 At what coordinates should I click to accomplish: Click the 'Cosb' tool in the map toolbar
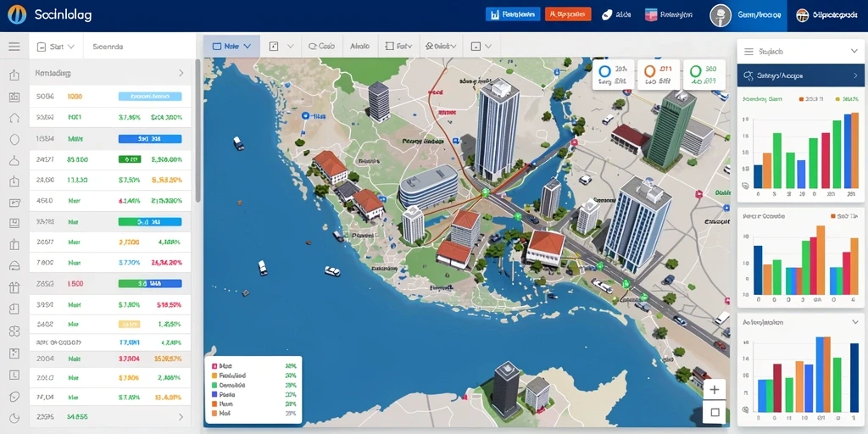[321, 47]
